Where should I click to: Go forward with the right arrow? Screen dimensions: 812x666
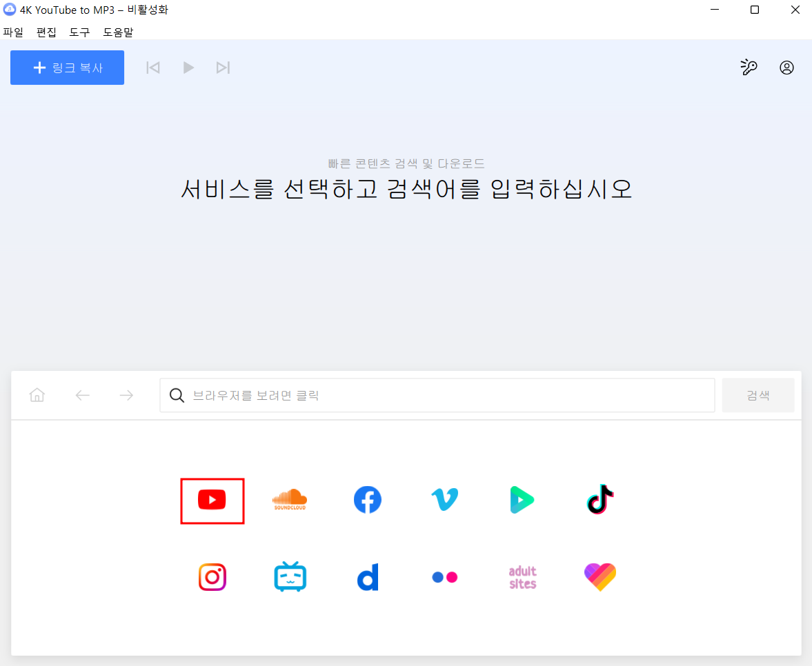tap(126, 395)
